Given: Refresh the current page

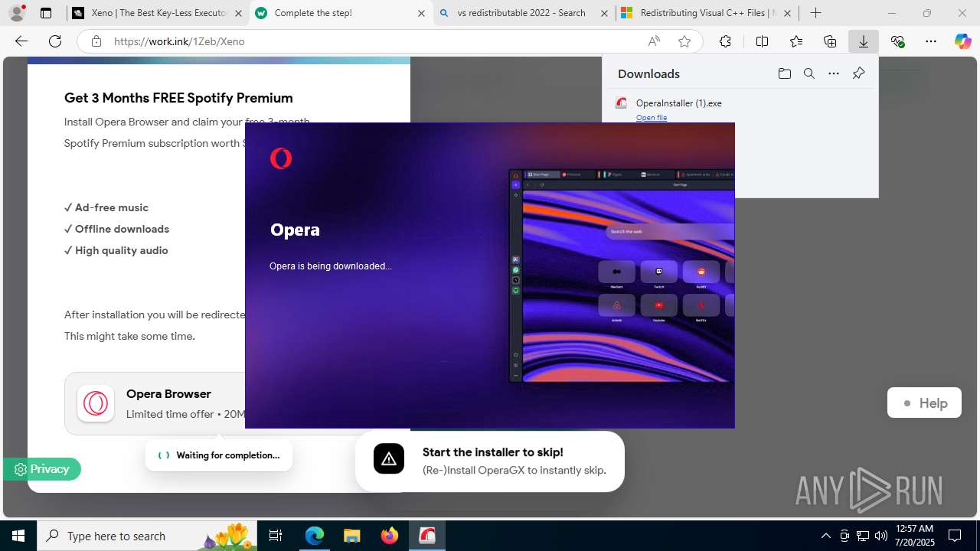Looking at the screenshot, I should (x=55, y=41).
